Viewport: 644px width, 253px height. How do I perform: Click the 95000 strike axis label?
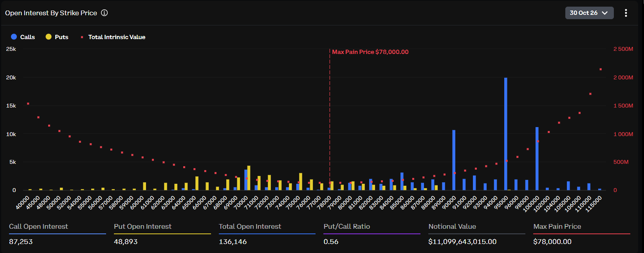[x=501, y=203]
